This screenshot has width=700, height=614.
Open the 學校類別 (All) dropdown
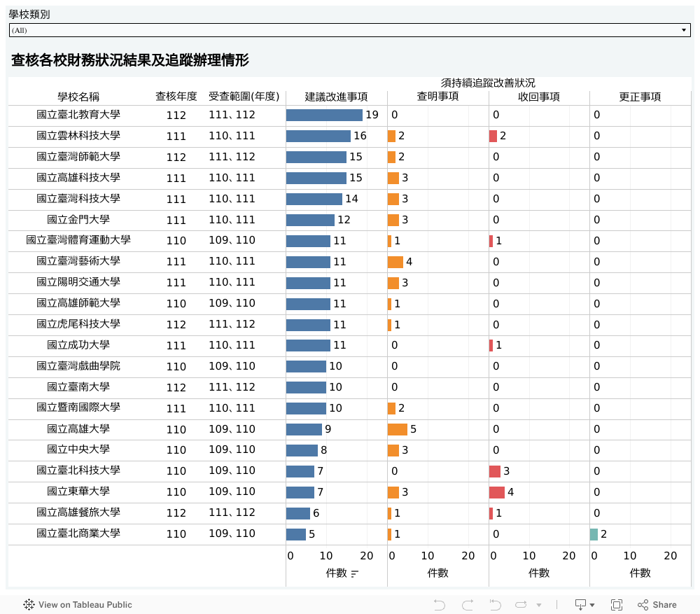point(349,30)
